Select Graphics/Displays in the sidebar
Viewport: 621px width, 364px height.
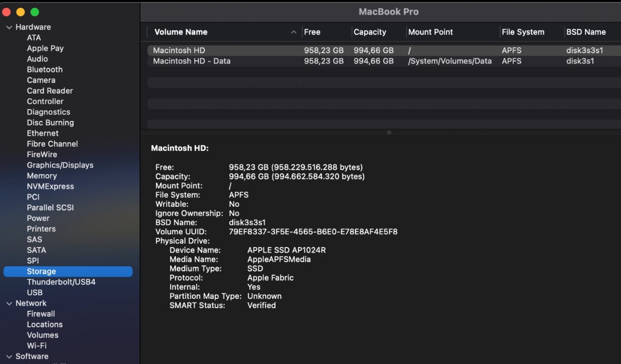click(x=60, y=165)
